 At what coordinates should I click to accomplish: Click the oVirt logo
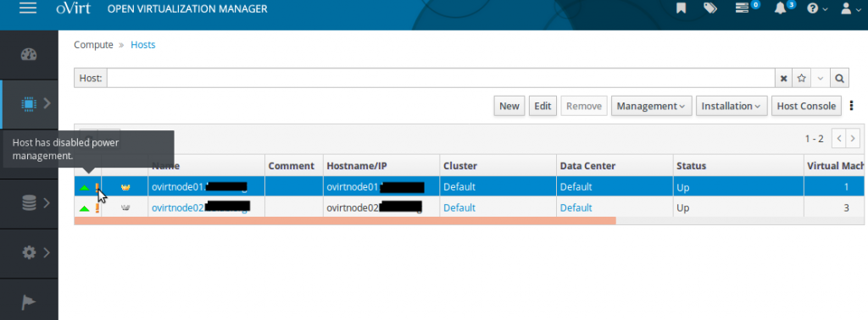73,8
